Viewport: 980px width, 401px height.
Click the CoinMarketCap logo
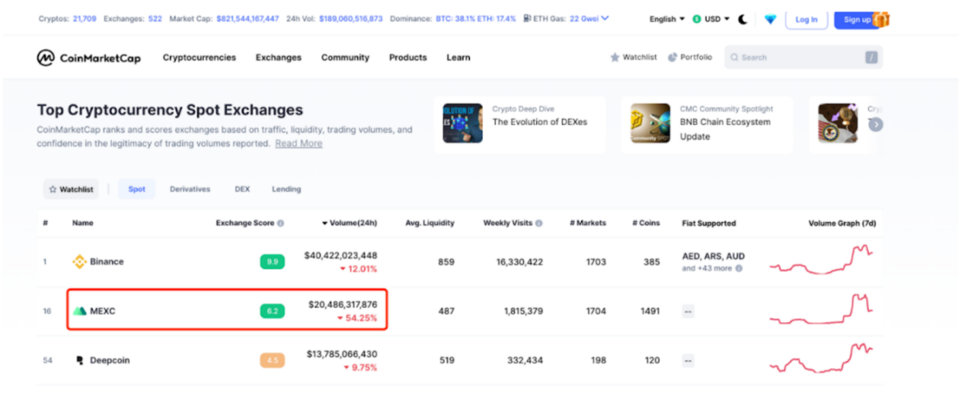(88, 58)
